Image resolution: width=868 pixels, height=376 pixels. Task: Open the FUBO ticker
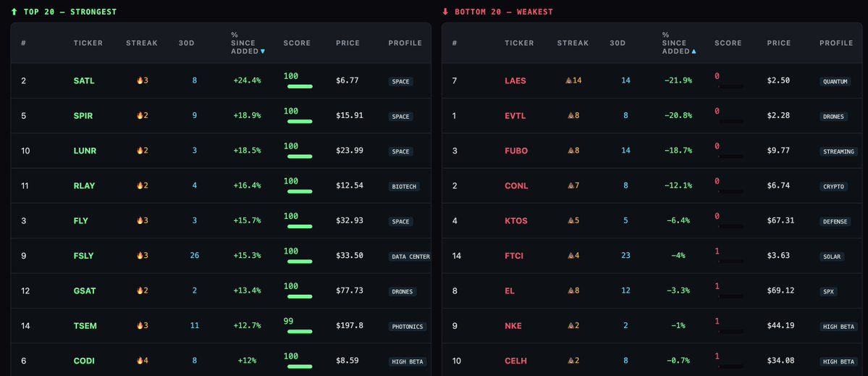pyautogui.click(x=516, y=151)
